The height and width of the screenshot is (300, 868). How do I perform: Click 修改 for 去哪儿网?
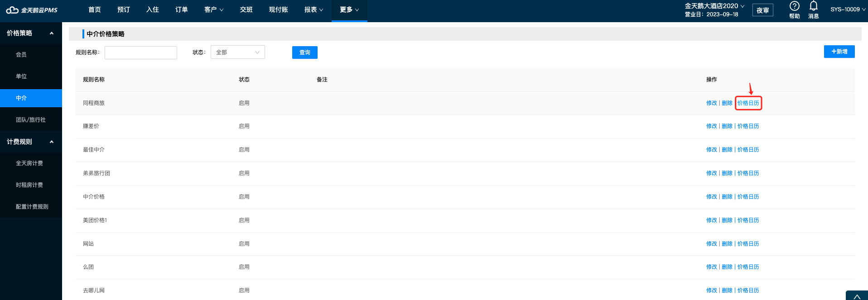712,290
